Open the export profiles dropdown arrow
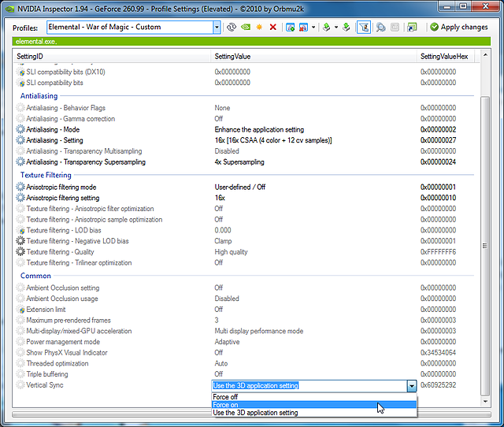This screenshot has width=504, height=427. (x=335, y=27)
